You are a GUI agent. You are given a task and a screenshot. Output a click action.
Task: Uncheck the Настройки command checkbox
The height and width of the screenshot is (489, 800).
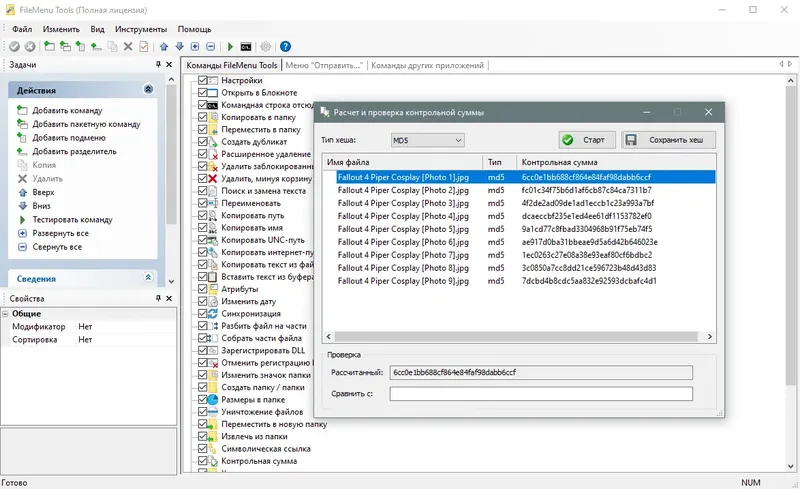point(202,81)
